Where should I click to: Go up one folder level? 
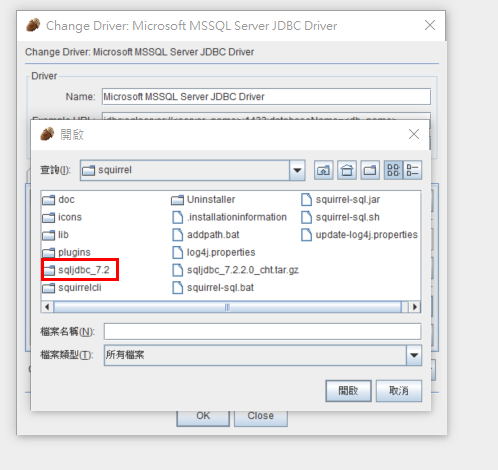click(323, 170)
